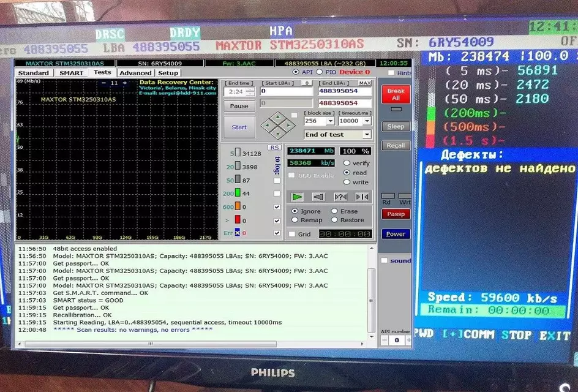Select the PIO access mode

319,72
